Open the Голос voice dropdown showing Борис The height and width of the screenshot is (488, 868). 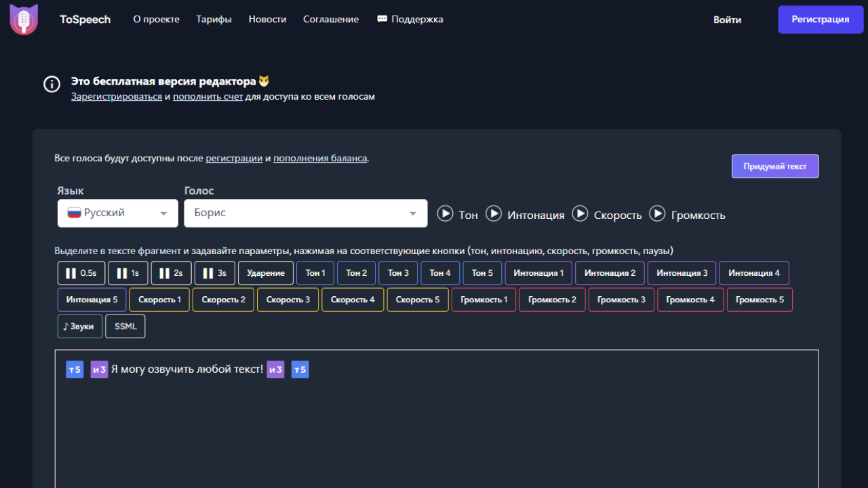[x=305, y=213]
